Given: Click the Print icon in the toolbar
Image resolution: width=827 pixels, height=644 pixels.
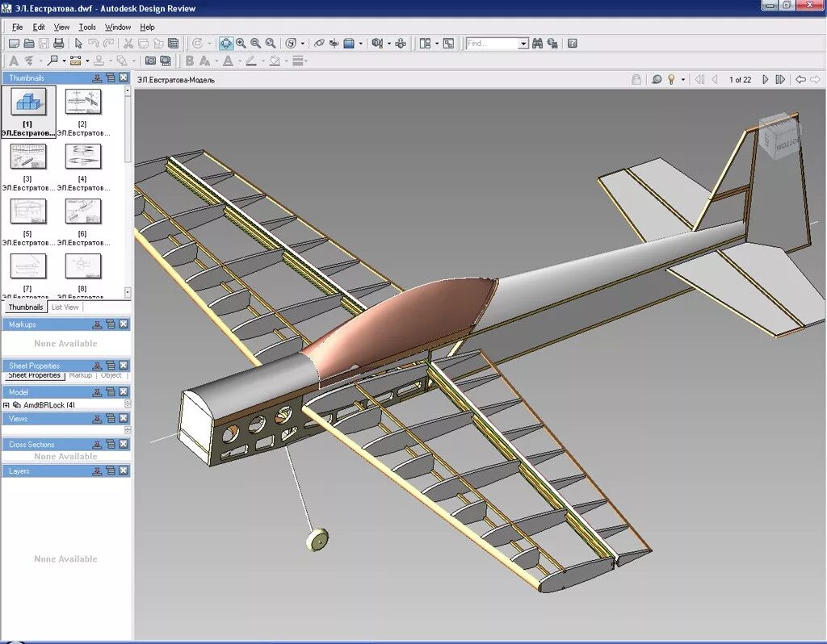Looking at the screenshot, I should (x=58, y=44).
